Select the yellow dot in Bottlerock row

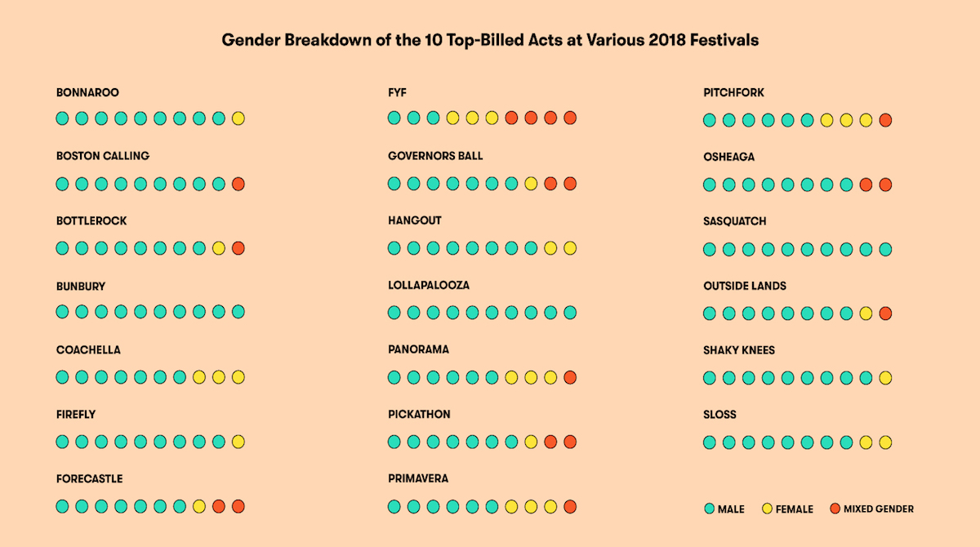[219, 248]
